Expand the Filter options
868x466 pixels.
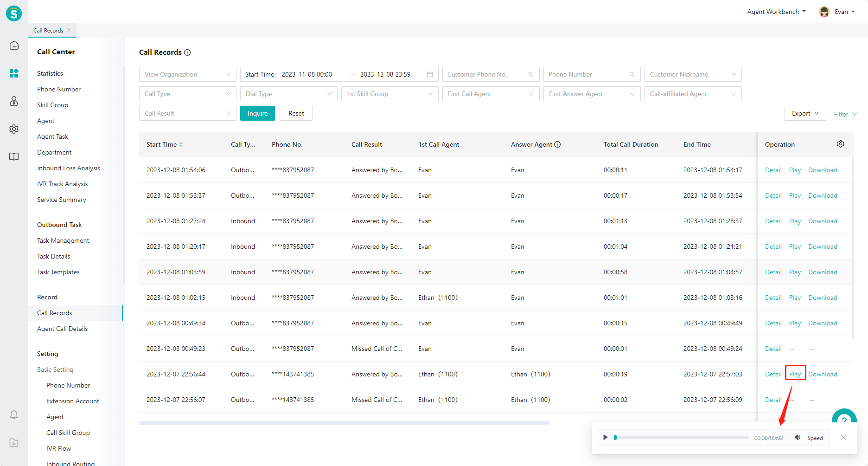coord(845,114)
